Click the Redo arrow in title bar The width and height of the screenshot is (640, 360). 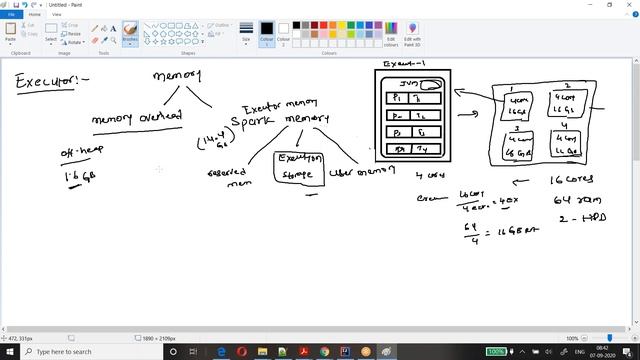pos(34,5)
